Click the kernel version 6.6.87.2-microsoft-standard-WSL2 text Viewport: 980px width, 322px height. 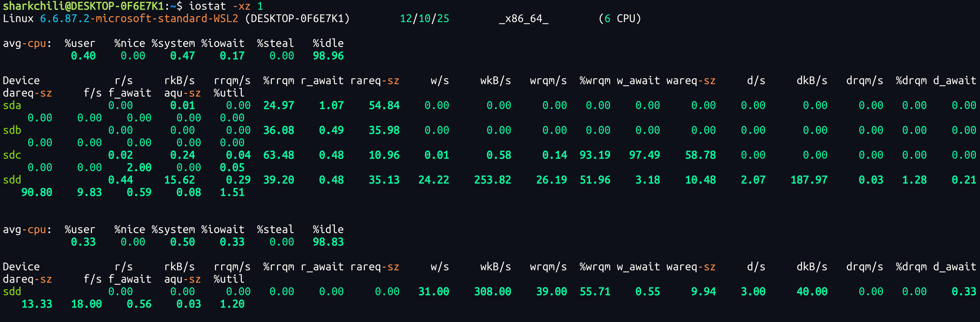coord(139,19)
